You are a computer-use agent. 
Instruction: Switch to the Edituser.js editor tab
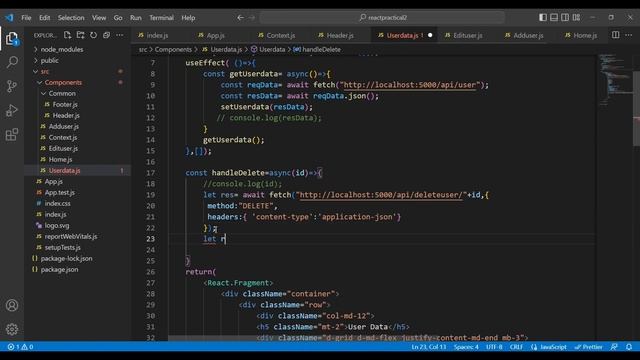point(468,36)
